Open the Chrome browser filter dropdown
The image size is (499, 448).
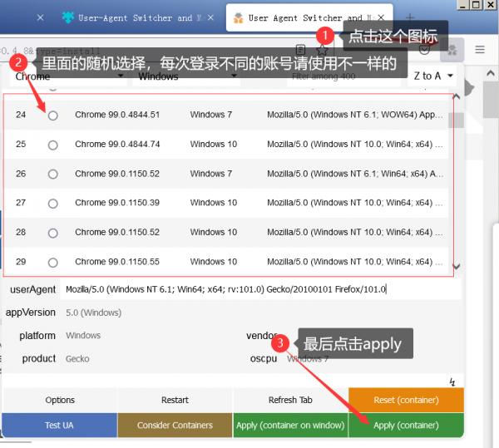click(x=69, y=76)
